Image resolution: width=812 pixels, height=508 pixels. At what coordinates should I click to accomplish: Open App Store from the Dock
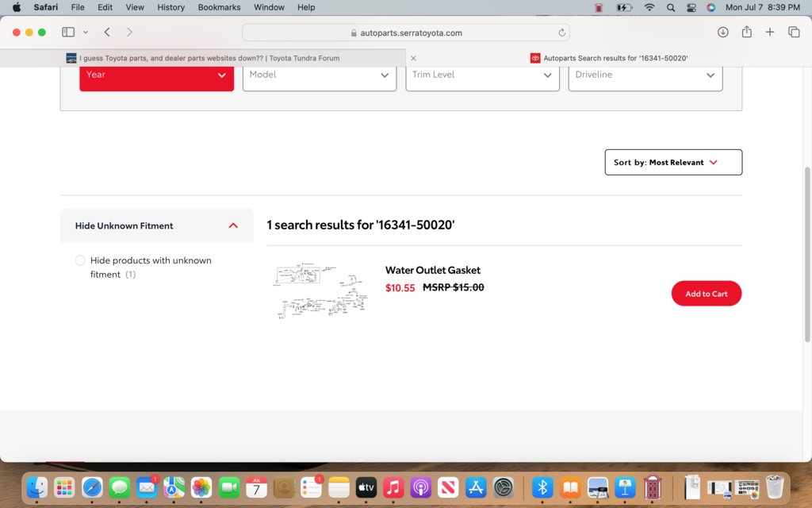(476, 487)
